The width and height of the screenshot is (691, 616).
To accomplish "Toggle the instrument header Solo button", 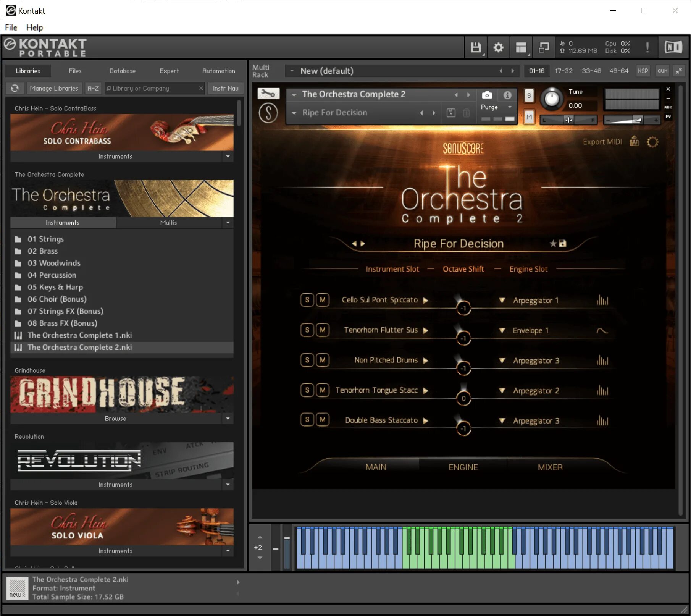I will point(529,95).
